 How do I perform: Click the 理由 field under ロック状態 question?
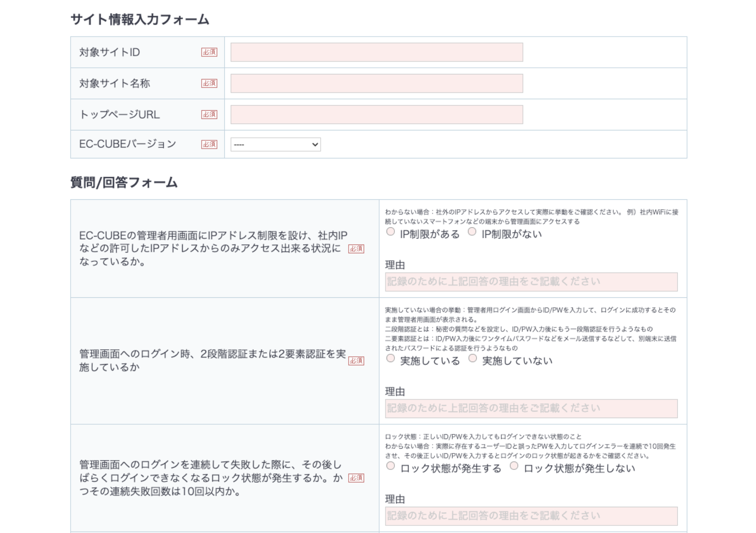(531, 516)
